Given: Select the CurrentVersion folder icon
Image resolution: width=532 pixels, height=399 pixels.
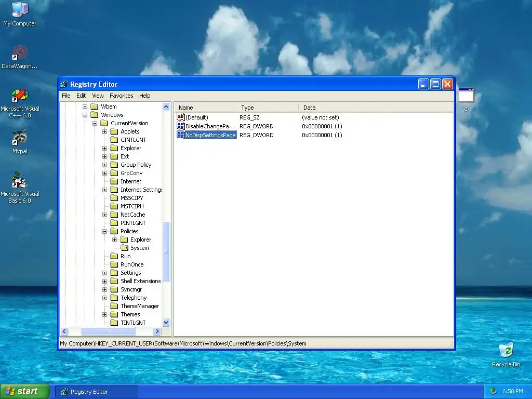Looking at the screenshot, I should [x=104, y=123].
